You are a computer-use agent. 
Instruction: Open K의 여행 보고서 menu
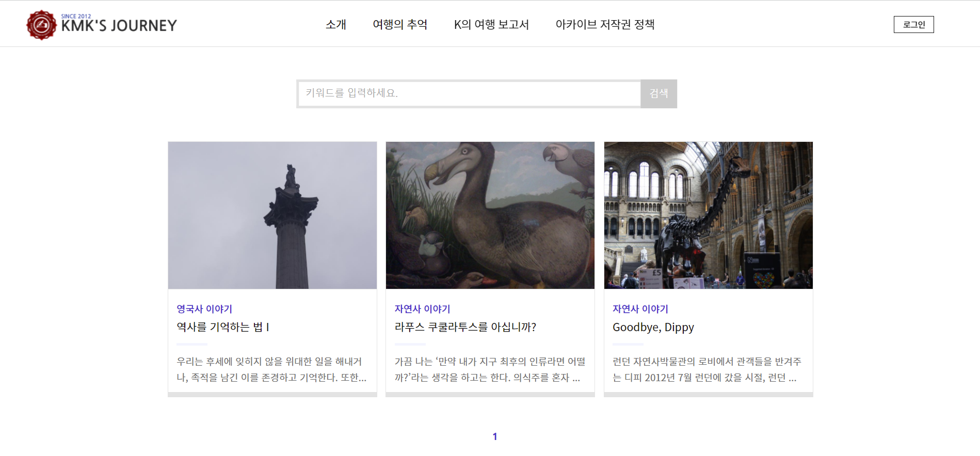pyautogui.click(x=491, y=24)
